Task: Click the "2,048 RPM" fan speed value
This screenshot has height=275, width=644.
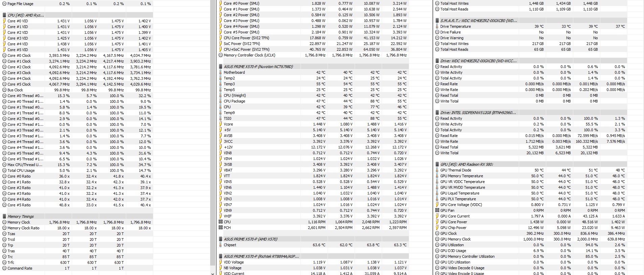Action: (x=371, y=222)
